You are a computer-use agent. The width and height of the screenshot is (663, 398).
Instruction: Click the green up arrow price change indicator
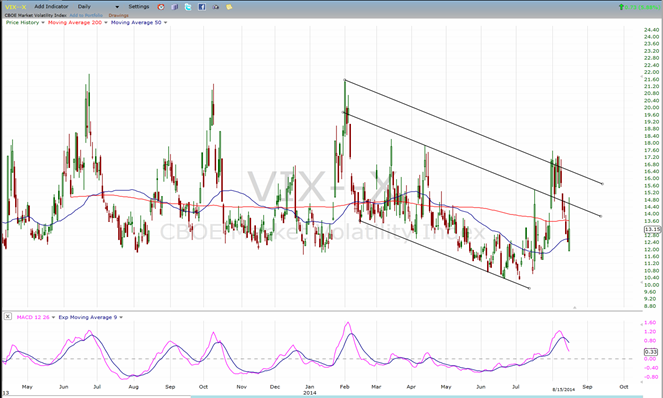(x=621, y=7)
